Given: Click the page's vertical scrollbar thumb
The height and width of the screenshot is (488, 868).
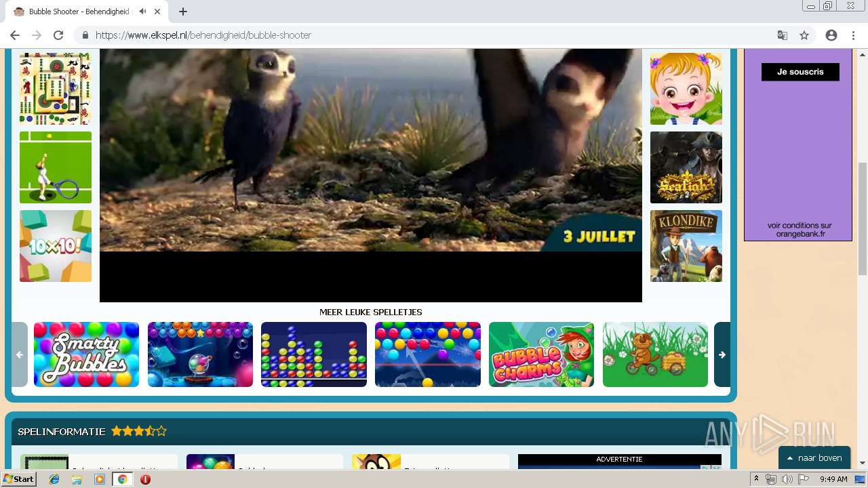Looking at the screenshot, I should click(x=863, y=218).
